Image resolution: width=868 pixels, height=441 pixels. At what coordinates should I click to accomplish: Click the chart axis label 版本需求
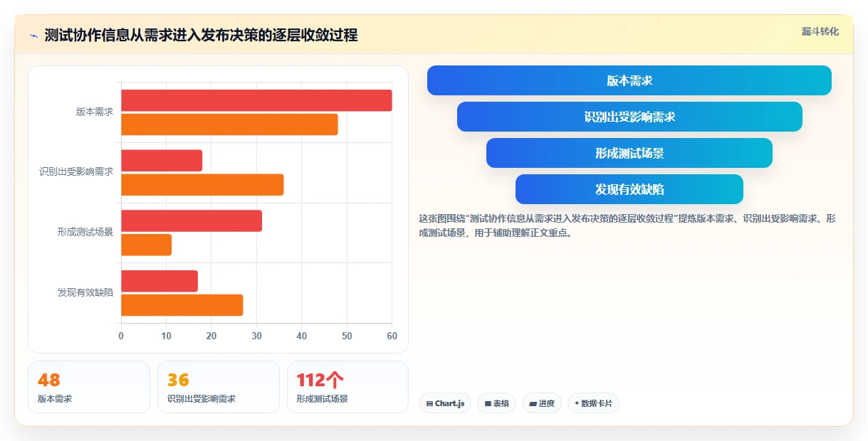point(95,112)
